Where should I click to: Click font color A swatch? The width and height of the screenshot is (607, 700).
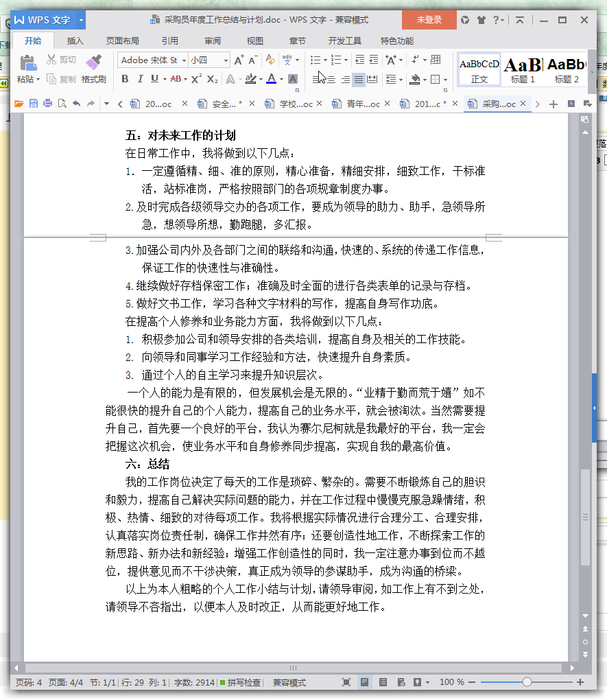[272, 79]
